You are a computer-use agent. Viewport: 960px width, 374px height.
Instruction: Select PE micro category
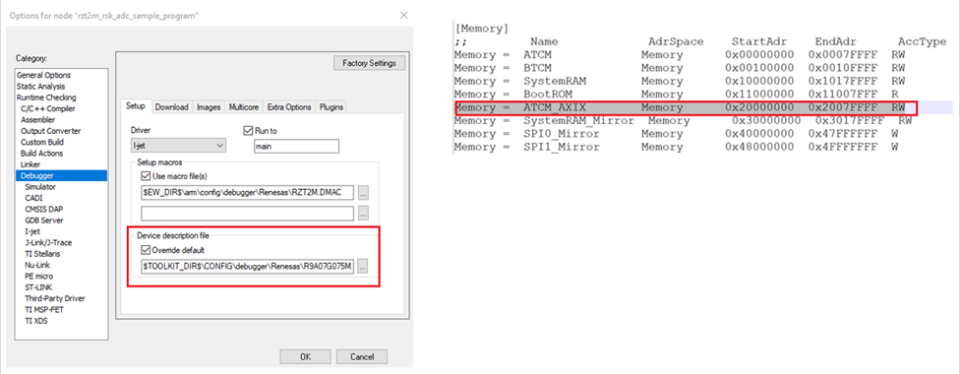[39, 276]
